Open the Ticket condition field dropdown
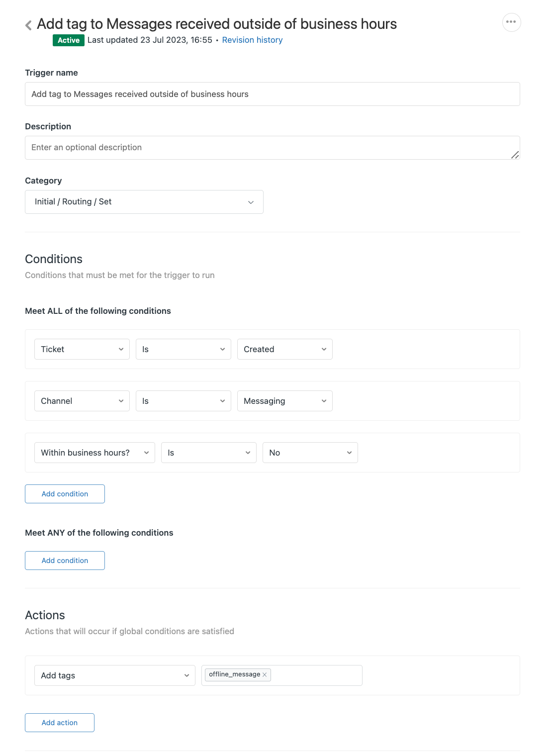The height and width of the screenshot is (756, 554). [x=82, y=349]
